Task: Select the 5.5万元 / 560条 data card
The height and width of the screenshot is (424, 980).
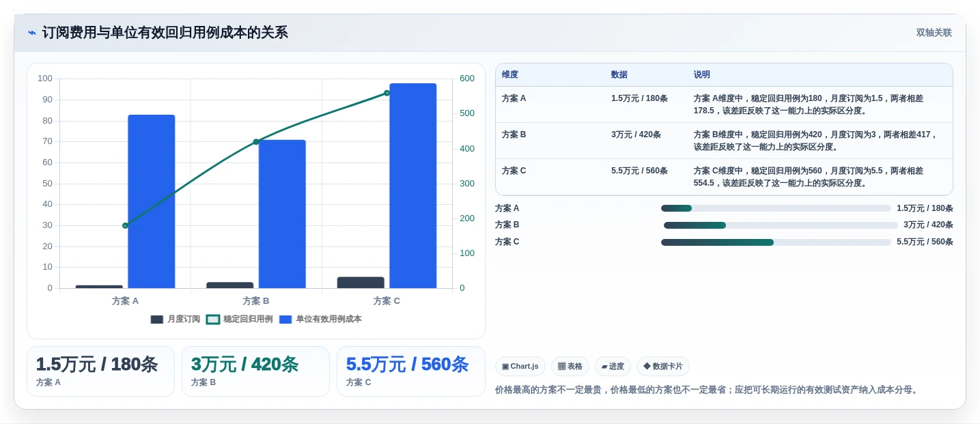Action: click(x=410, y=371)
